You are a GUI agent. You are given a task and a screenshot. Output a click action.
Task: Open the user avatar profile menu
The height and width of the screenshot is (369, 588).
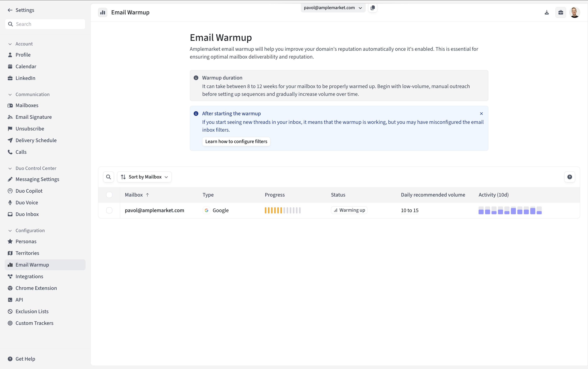click(575, 12)
